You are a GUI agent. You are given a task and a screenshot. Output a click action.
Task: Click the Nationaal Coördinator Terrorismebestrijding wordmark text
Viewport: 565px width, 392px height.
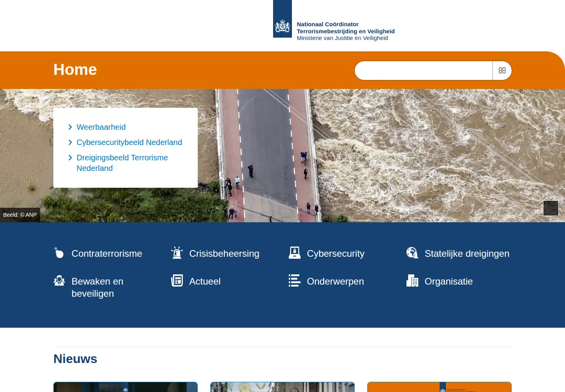(346, 31)
